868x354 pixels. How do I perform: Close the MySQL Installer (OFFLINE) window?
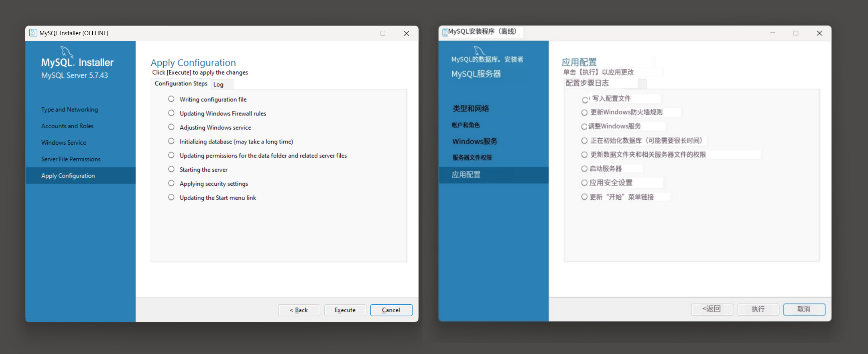(407, 33)
